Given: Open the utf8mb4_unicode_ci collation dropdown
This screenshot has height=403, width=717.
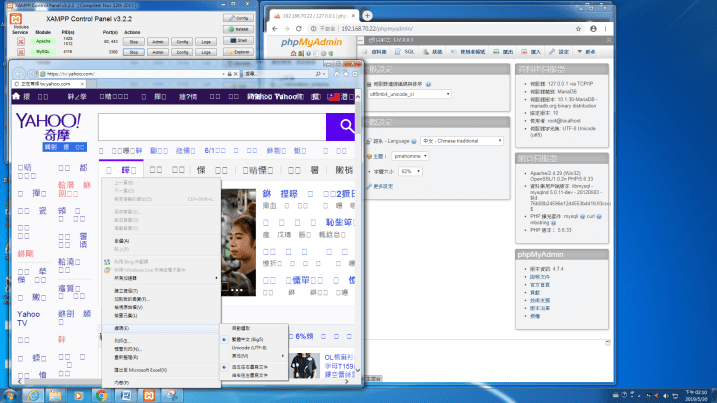Looking at the screenshot, I should [x=410, y=93].
